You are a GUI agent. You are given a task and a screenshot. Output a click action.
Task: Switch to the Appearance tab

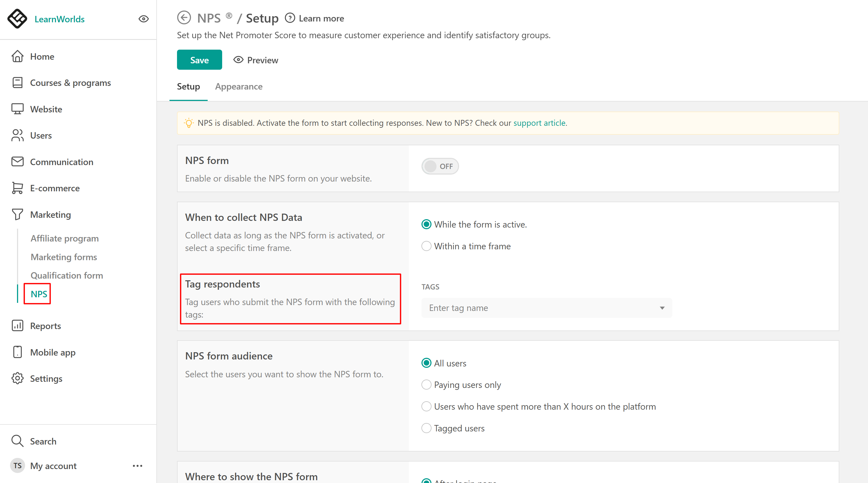tap(239, 87)
